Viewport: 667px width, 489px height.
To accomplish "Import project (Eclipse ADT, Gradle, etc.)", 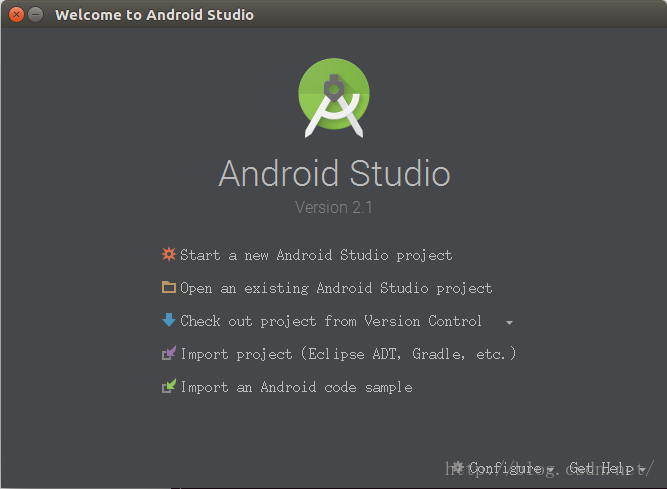I will tap(348, 354).
